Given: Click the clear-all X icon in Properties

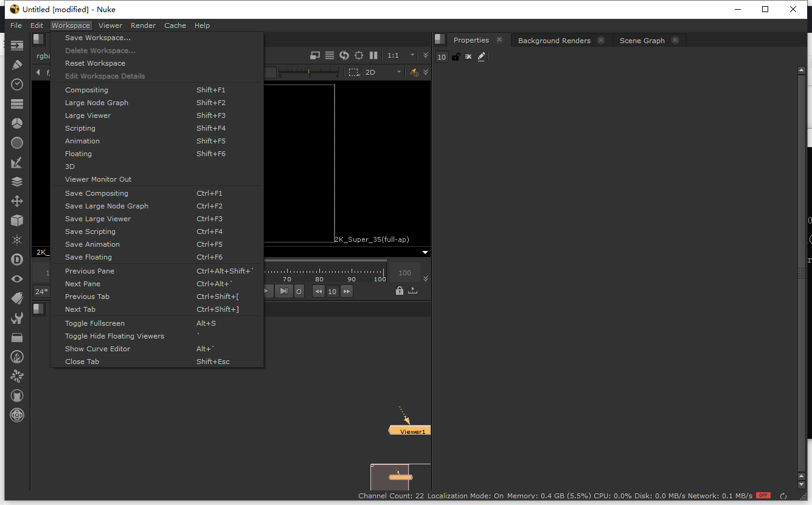Looking at the screenshot, I should pos(468,57).
